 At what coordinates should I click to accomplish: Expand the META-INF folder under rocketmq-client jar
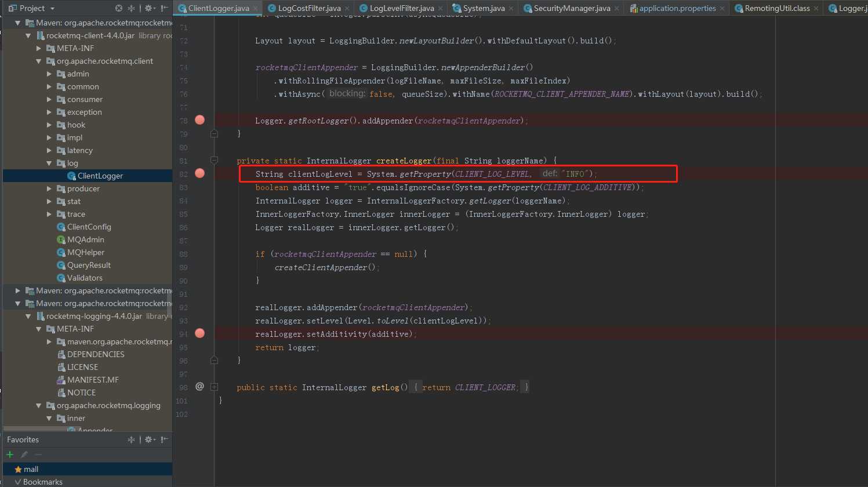pyautogui.click(x=39, y=48)
